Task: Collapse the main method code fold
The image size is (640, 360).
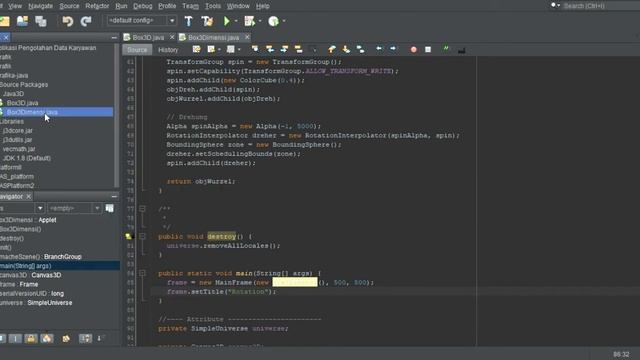Action: click(142, 273)
